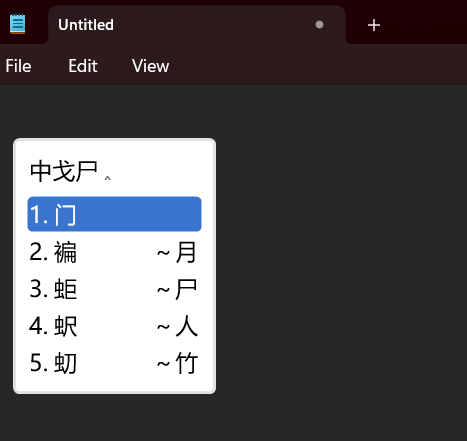Screen dimensions: 467x441
Task: Pick candidate number 3 蚷
Action: tap(114, 289)
